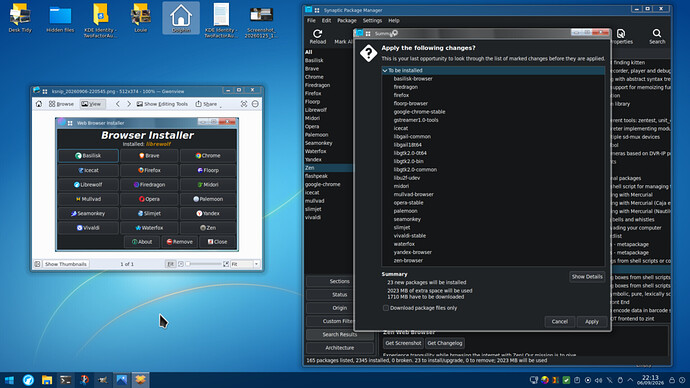
Task: Switch Gwenview to Browse mode
Action: pos(61,104)
